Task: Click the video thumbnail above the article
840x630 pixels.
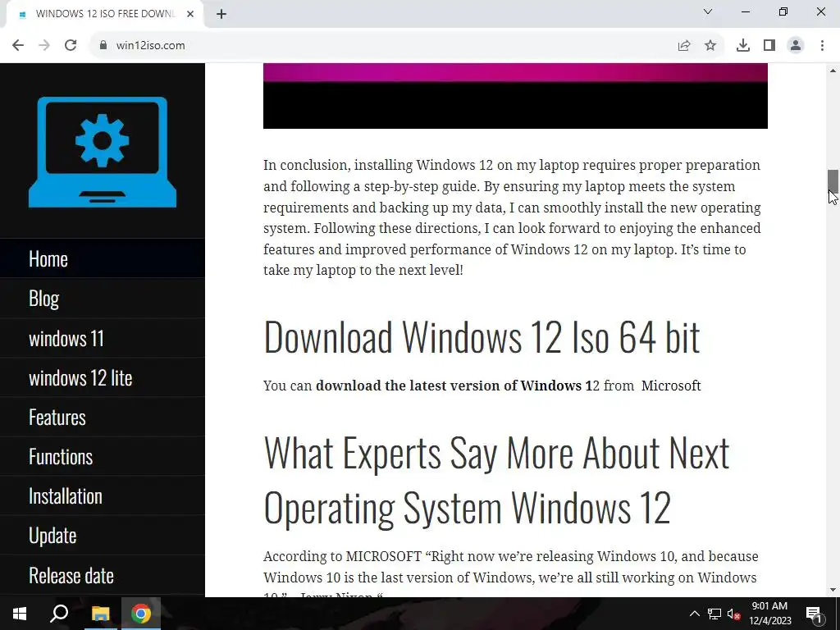Action: click(x=515, y=96)
